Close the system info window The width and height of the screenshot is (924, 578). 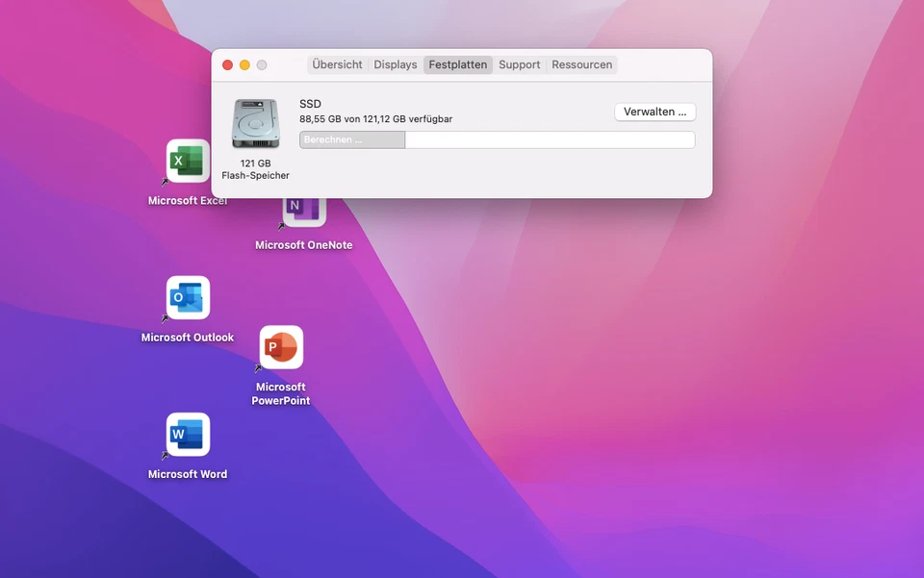tap(228, 64)
